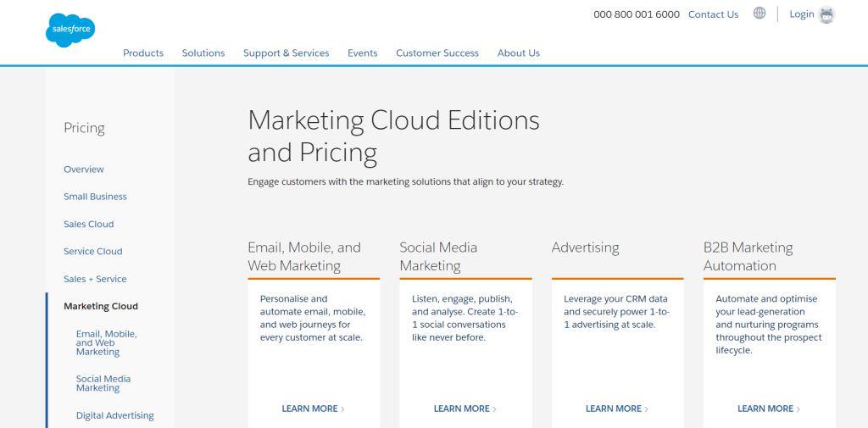Click Learn More under Email, Mobile, Web Marketing
868x428 pixels.
314,409
